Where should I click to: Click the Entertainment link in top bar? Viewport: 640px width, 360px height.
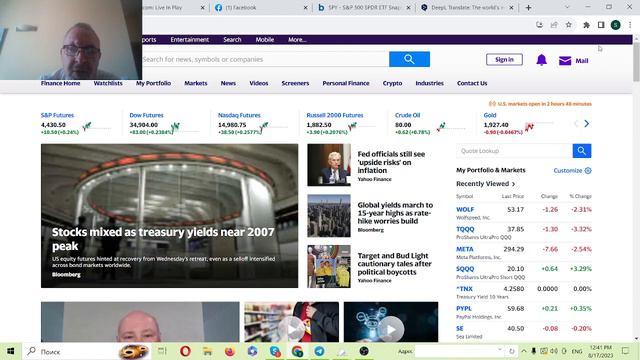pyautogui.click(x=189, y=40)
